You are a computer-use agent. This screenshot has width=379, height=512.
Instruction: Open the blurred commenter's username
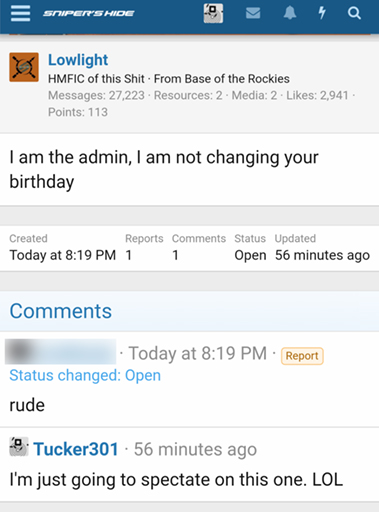(60, 352)
